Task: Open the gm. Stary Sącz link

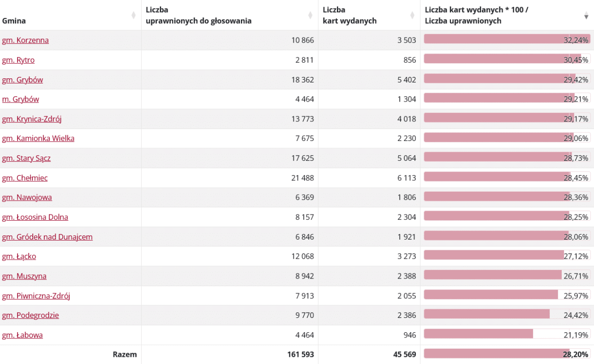Action: pyautogui.click(x=26, y=158)
